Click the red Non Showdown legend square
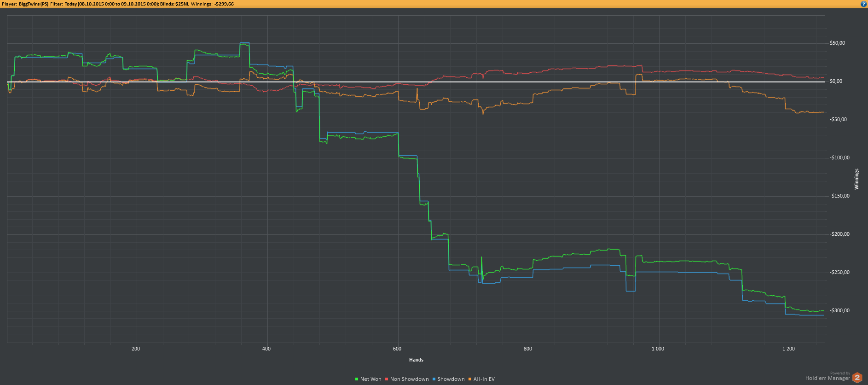Viewport: 868px width, 385px height. click(x=387, y=379)
